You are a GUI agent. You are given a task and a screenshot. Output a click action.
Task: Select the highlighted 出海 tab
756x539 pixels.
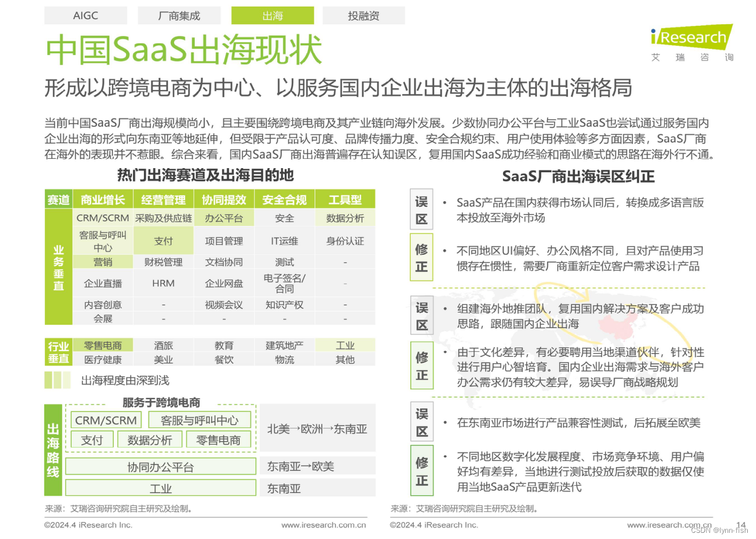click(272, 15)
